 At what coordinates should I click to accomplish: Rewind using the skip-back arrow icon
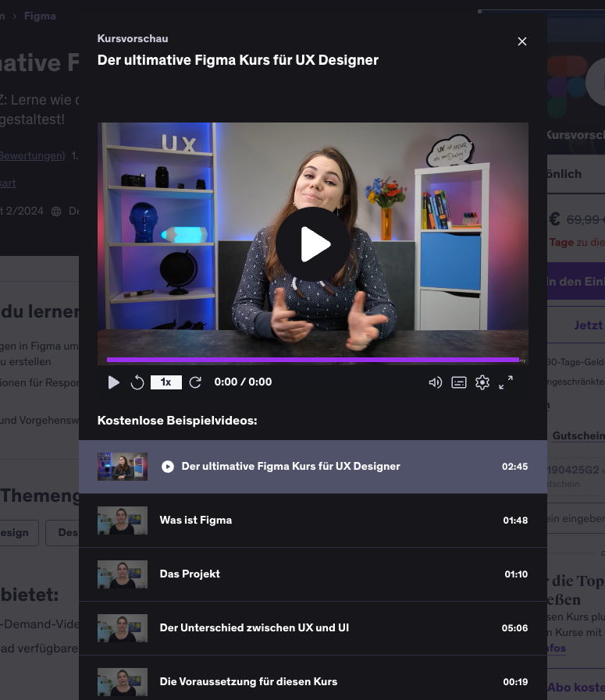point(137,382)
